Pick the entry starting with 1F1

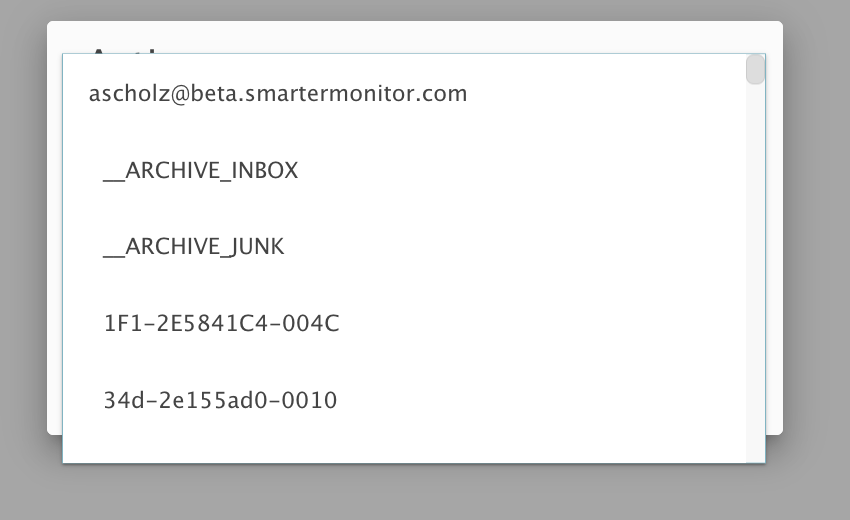coord(221,324)
